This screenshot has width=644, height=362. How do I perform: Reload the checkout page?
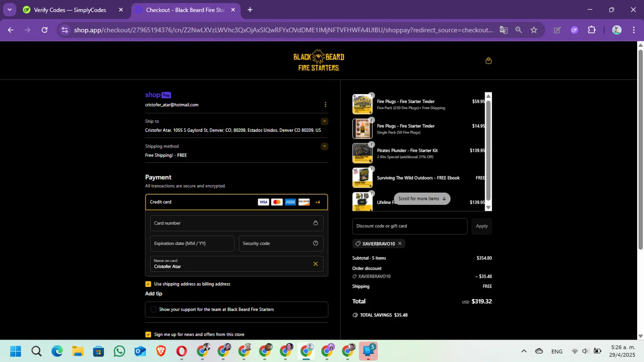pyautogui.click(x=44, y=30)
